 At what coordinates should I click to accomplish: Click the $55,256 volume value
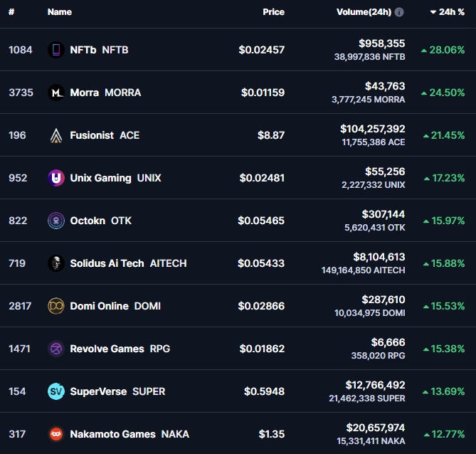coord(385,171)
